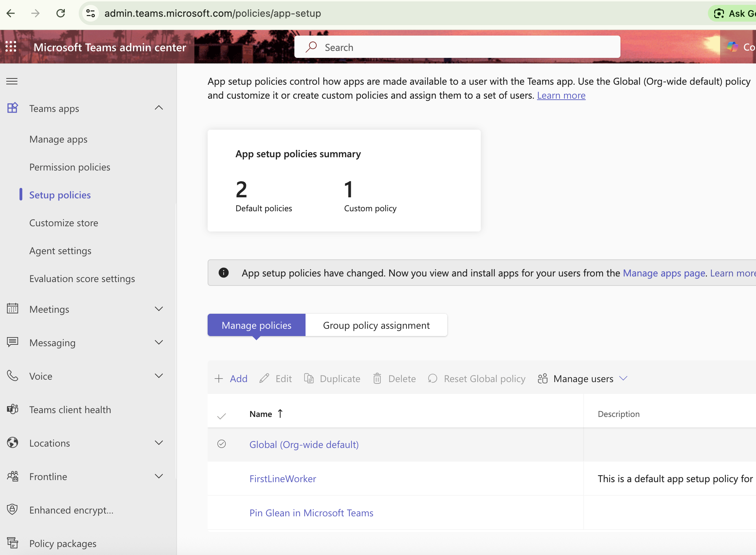Open Permission policies in the sidebar
This screenshot has width=756, height=555.
coord(70,167)
